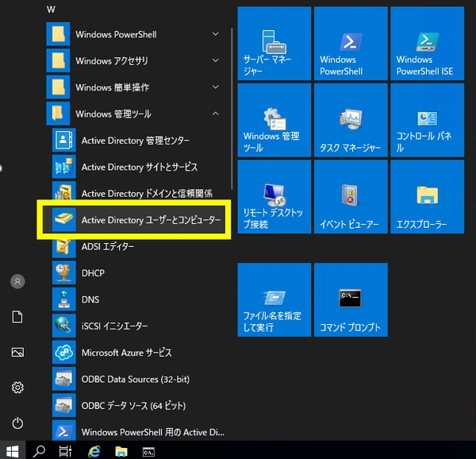
Task: Click the Windows 簡単操作 folder label
Action: pos(113,87)
